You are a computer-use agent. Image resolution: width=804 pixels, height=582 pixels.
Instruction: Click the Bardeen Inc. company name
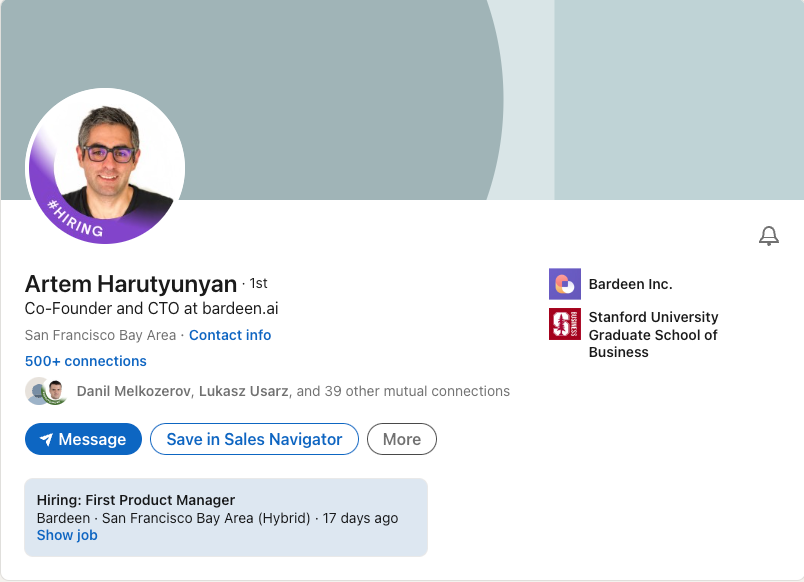630,284
